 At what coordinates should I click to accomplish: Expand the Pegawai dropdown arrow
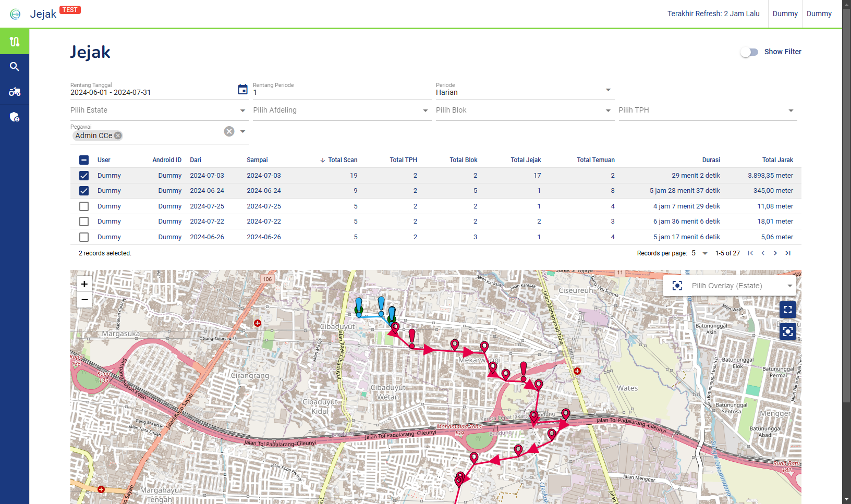click(x=242, y=131)
